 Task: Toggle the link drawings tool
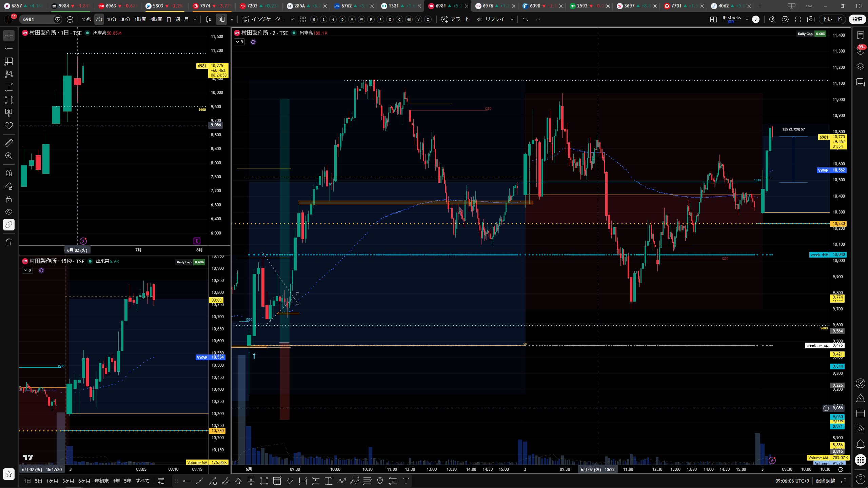(x=9, y=225)
